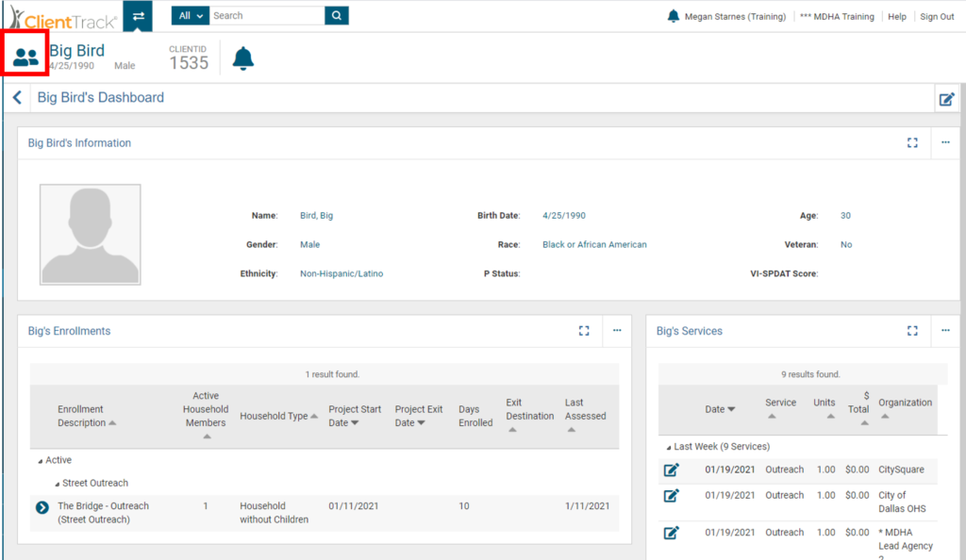
Task: Open Big's Services options menu
Action: tap(945, 331)
